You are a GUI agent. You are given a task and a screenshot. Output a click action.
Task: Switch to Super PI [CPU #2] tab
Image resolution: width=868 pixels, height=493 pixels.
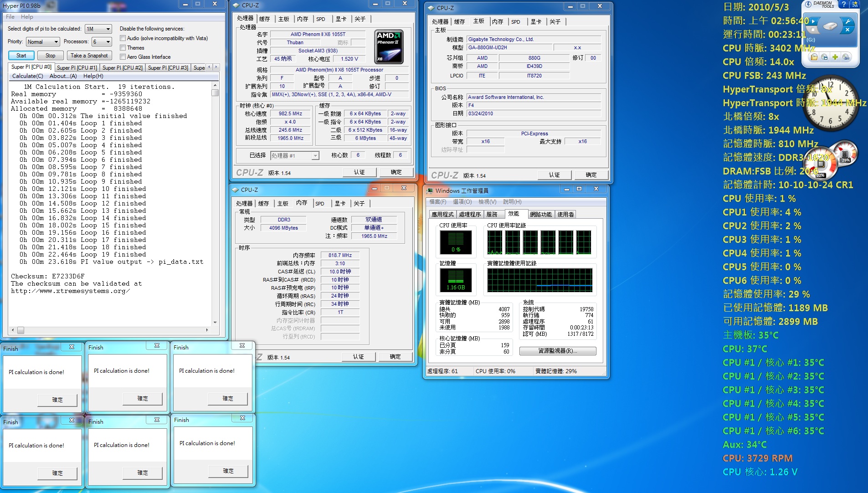pos(122,67)
